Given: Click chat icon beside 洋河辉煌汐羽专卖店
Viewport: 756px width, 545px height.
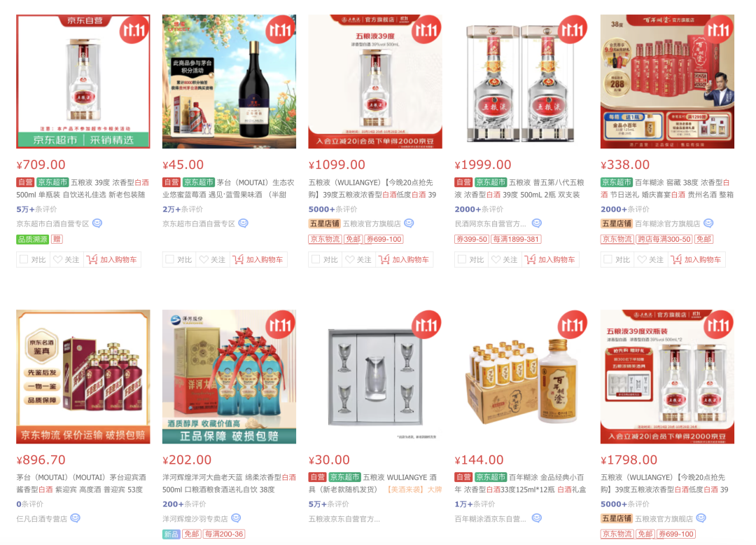Looking at the screenshot, I should tap(236, 518).
